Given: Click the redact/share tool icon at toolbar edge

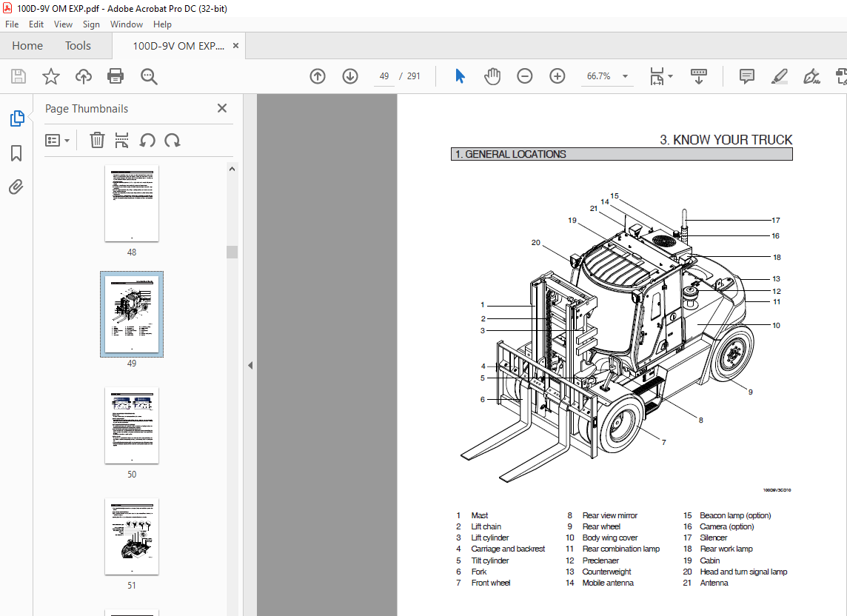Looking at the screenshot, I should coord(841,76).
